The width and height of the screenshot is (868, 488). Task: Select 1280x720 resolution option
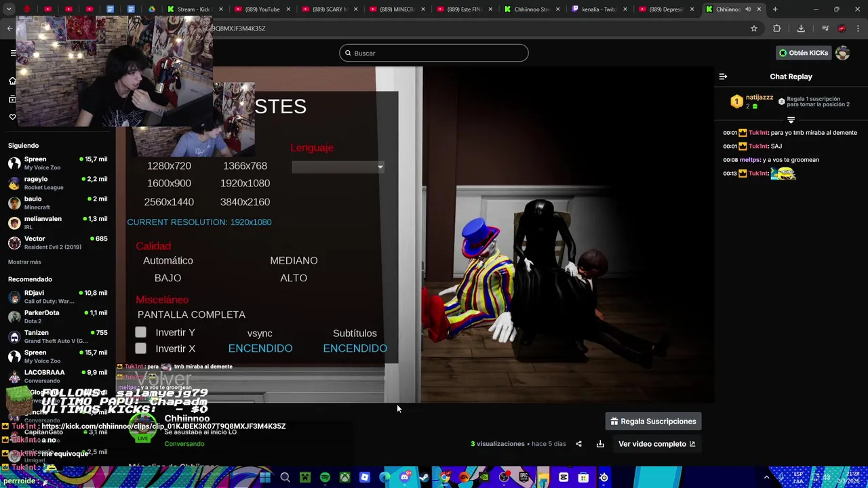169,165
